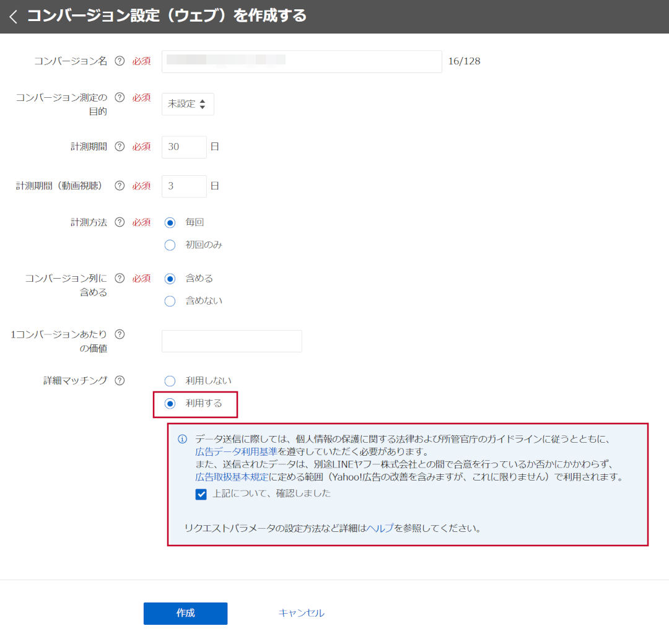Show help for コンバージョン列に含める
The width and height of the screenshot is (669, 644).
pyautogui.click(x=120, y=279)
